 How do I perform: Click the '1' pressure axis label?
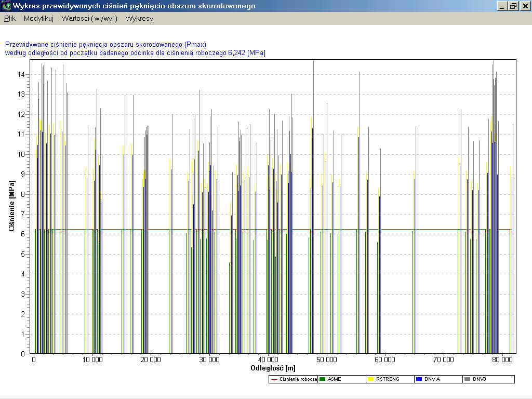[x=23, y=334]
